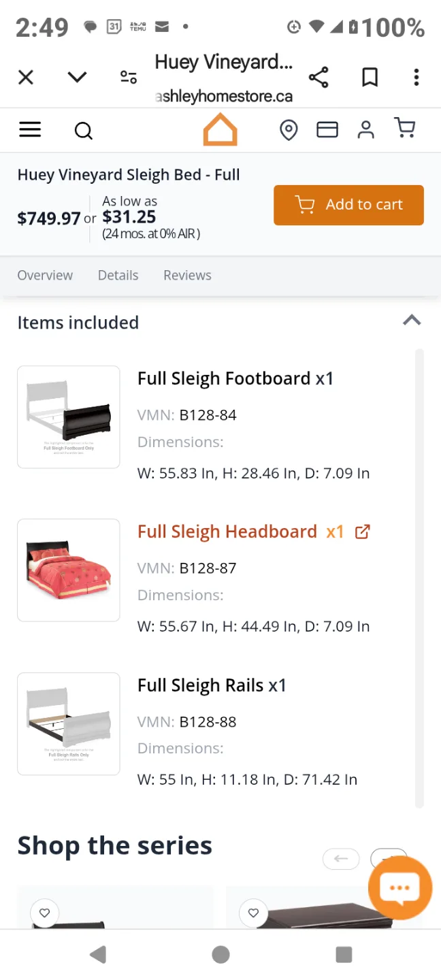This screenshot has width=441, height=980.
Task: Open the account profile icon
Action: pos(365,129)
